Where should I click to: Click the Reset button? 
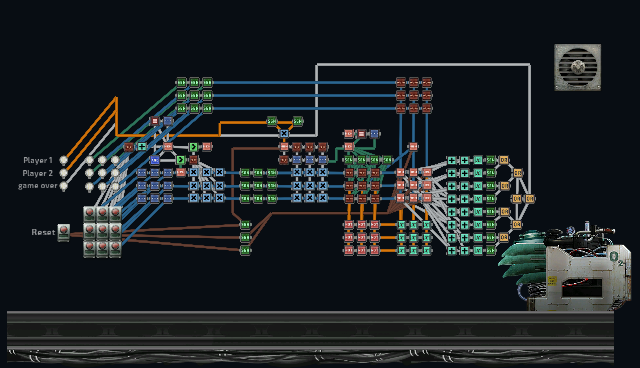click(x=63, y=232)
